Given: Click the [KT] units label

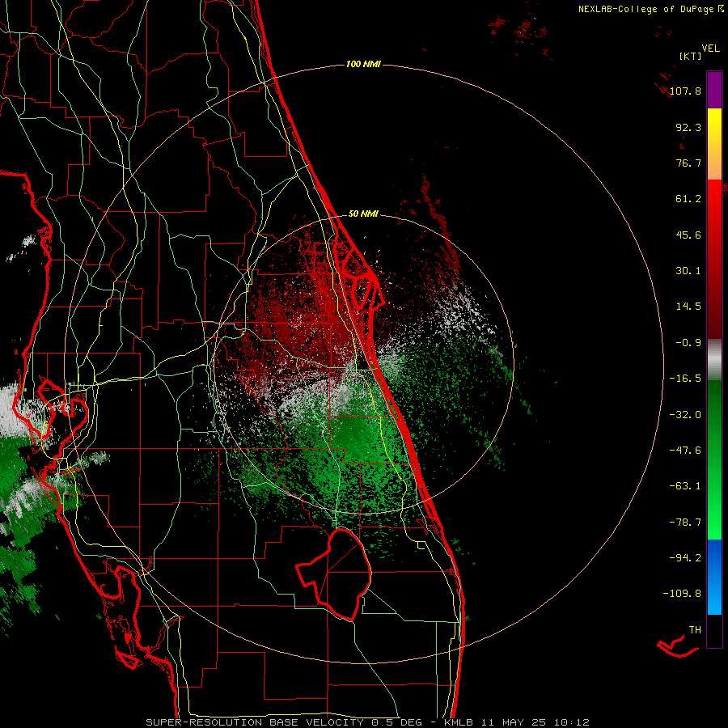Looking at the screenshot, I should (x=690, y=56).
